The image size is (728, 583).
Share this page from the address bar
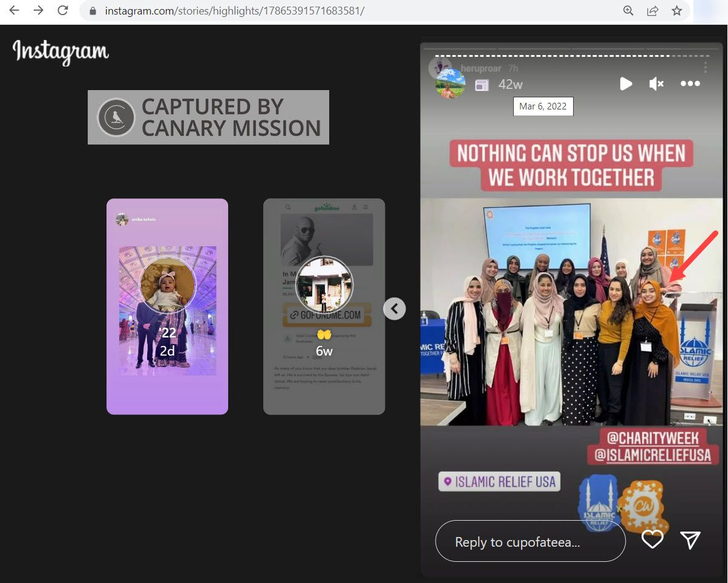[x=652, y=10]
